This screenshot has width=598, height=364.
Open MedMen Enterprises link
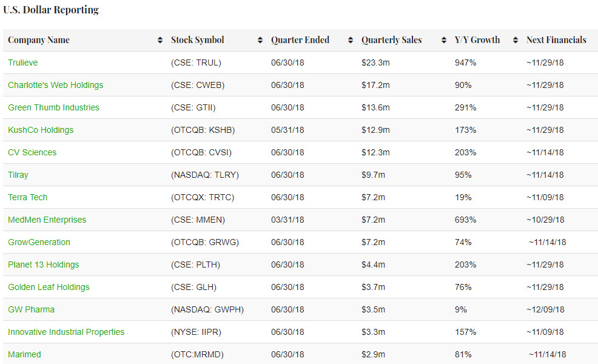[47, 220]
